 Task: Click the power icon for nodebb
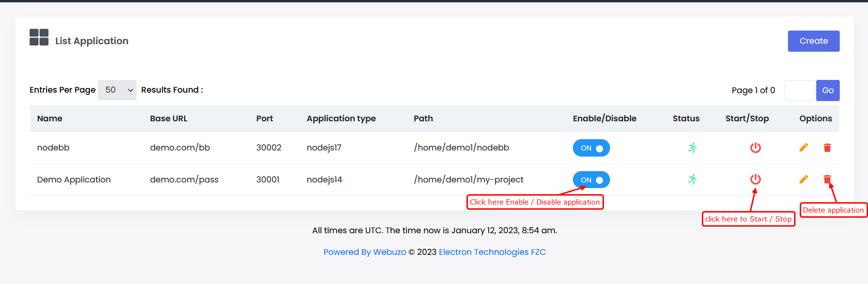coord(755,148)
